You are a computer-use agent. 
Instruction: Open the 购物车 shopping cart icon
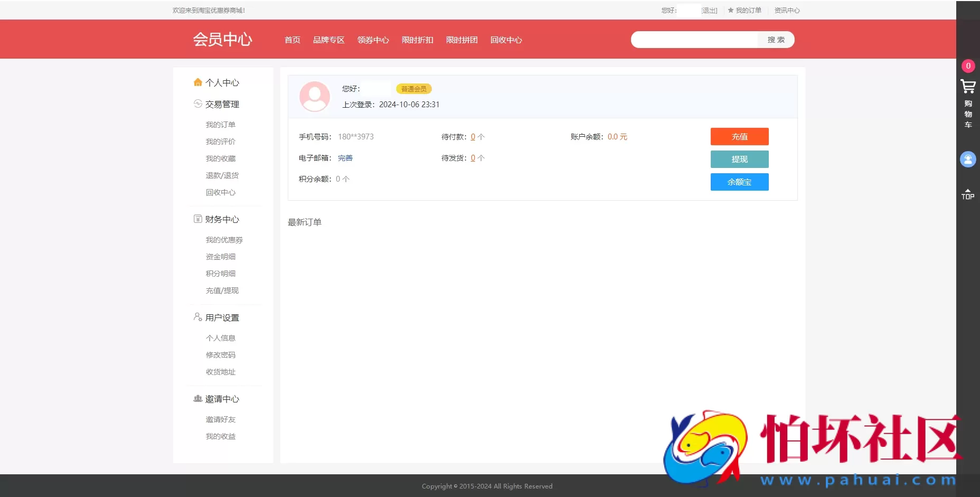coord(968,87)
